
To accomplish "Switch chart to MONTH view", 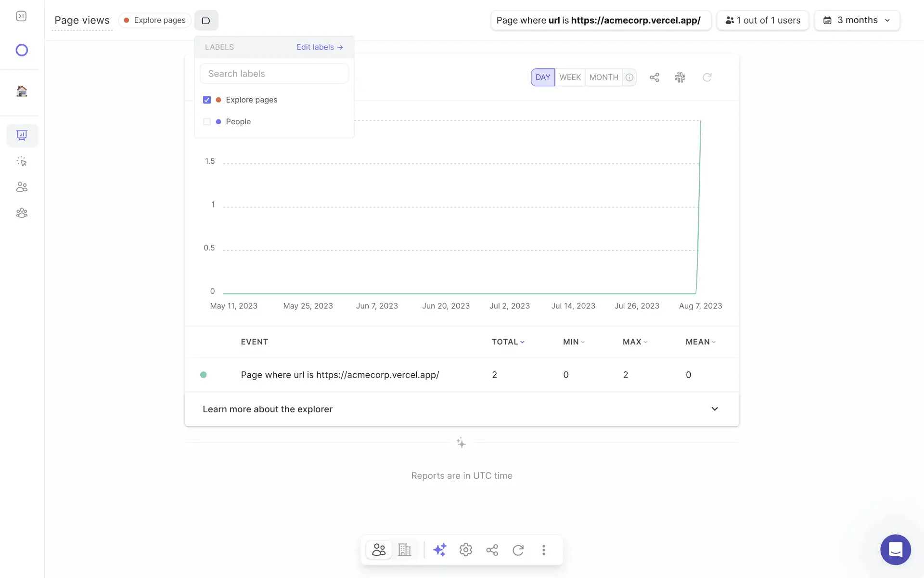I will 603,78.
